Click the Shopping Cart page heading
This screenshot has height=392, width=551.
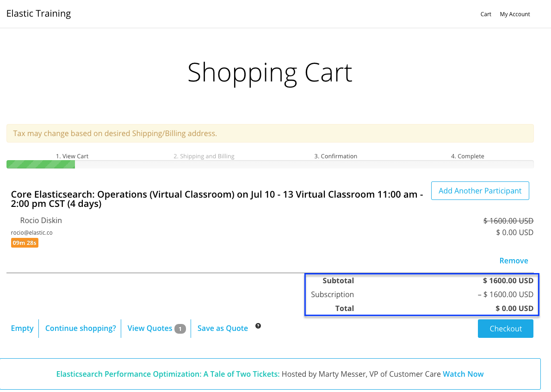tap(270, 72)
